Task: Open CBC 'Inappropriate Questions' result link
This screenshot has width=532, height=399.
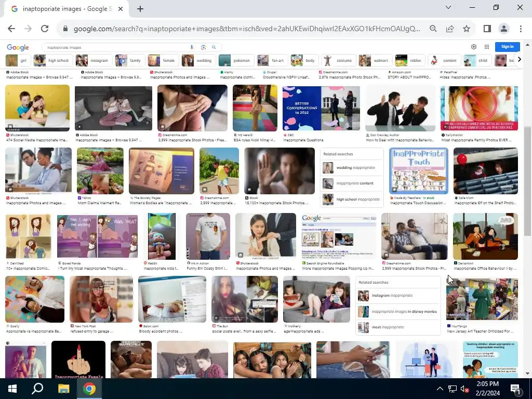Action: (x=303, y=140)
